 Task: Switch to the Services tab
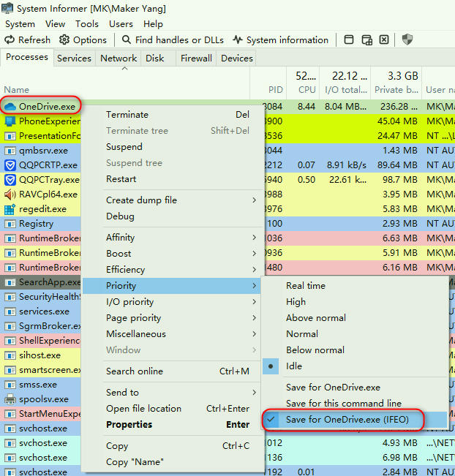(74, 58)
